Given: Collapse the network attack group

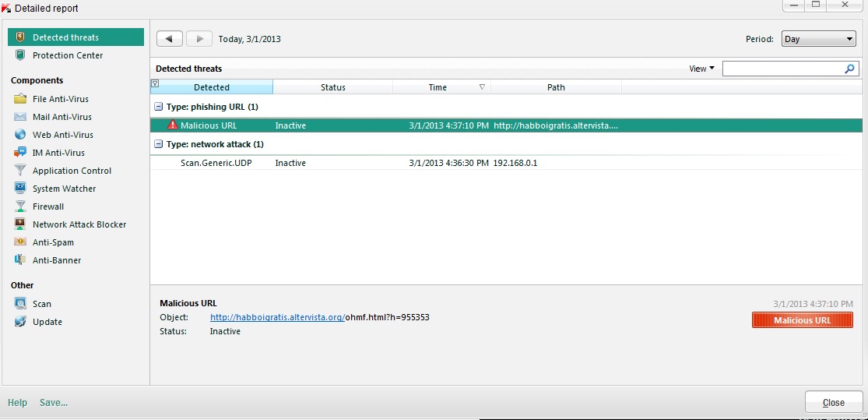Looking at the screenshot, I should (x=158, y=144).
